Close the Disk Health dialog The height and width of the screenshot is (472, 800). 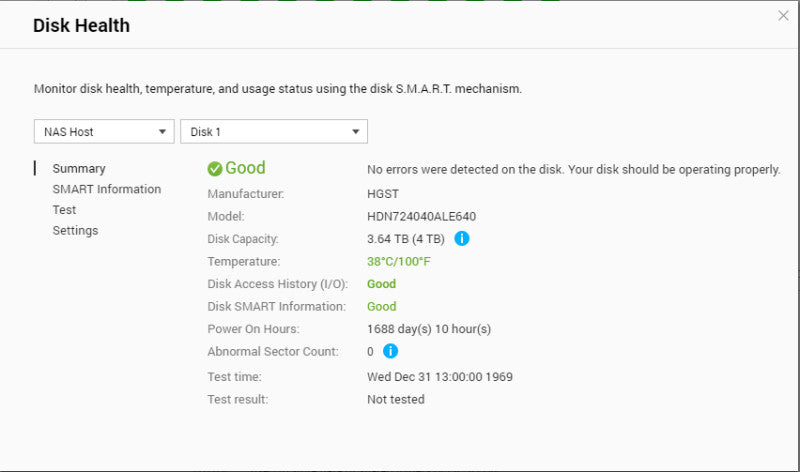point(783,16)
